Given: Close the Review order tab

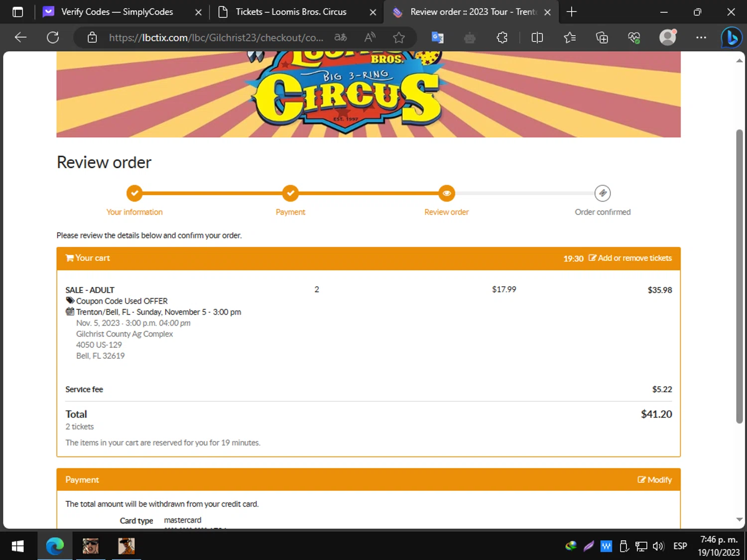Looking at the screenshot, I should (547, 12).
